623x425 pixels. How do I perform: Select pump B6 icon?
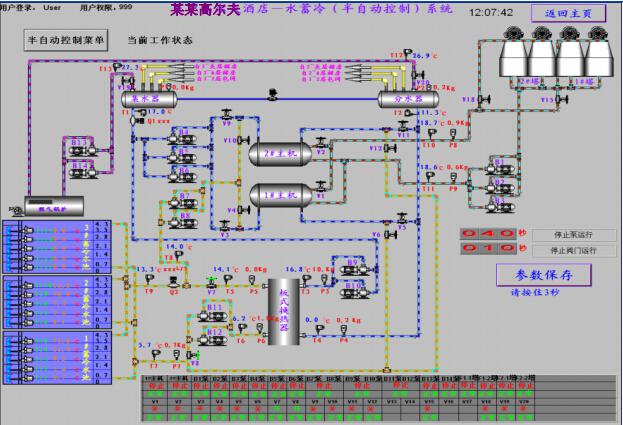click(x=182, y=177)
